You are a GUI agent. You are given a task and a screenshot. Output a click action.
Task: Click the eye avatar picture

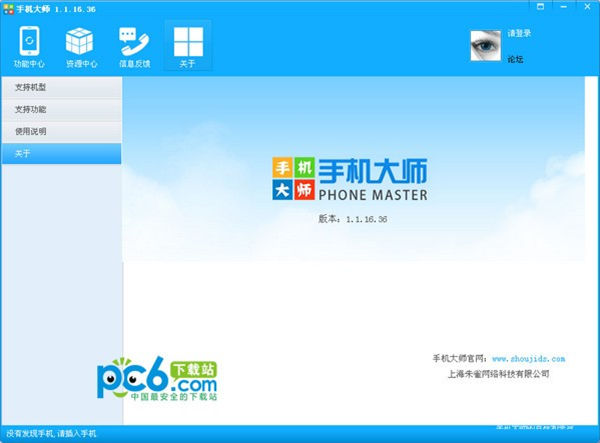click(486, 46)
